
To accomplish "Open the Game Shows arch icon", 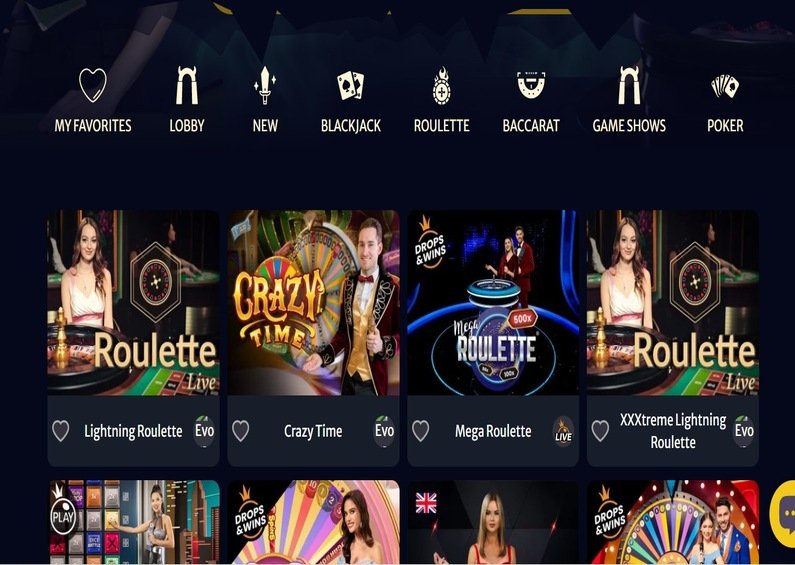I will coord(629,85).
